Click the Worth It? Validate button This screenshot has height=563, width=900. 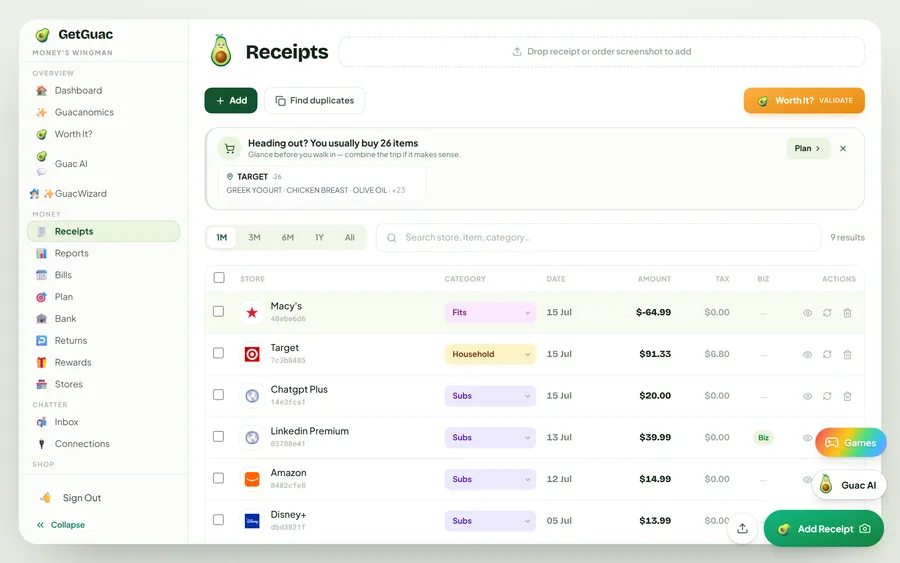(x=804, y=100)
